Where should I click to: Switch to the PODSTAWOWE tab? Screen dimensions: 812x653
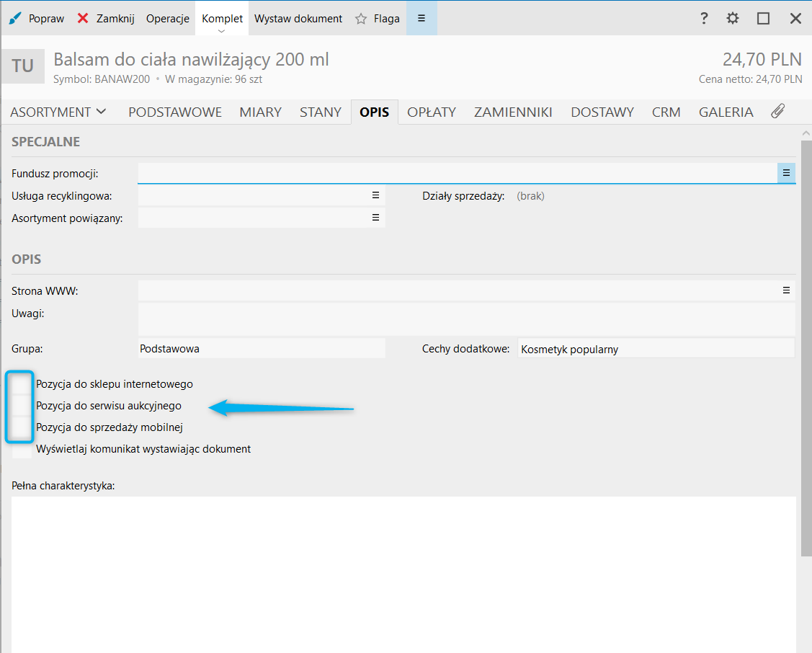175,112
